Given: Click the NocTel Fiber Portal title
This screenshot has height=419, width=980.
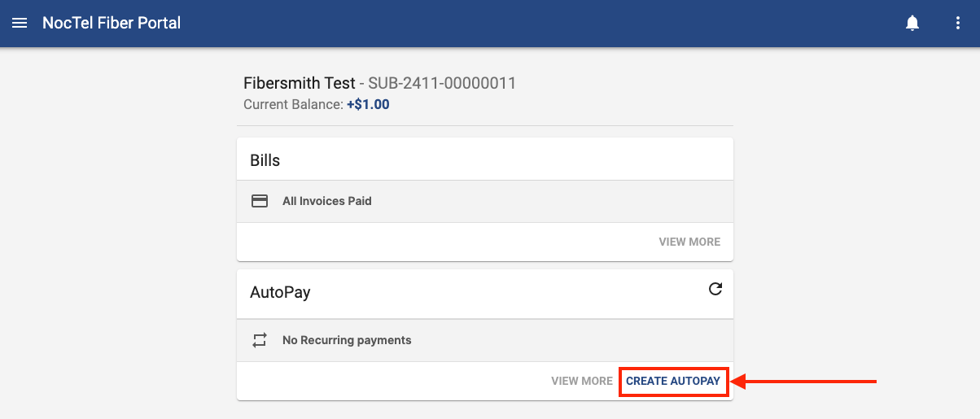Looking at the screenshot, I should [112, 23].
